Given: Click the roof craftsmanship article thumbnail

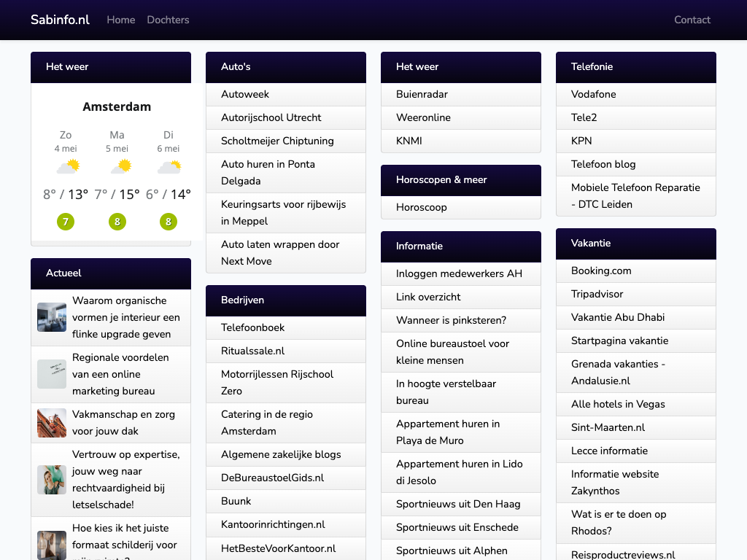Looking at the screenshot, I should click(x=52, y=423).
